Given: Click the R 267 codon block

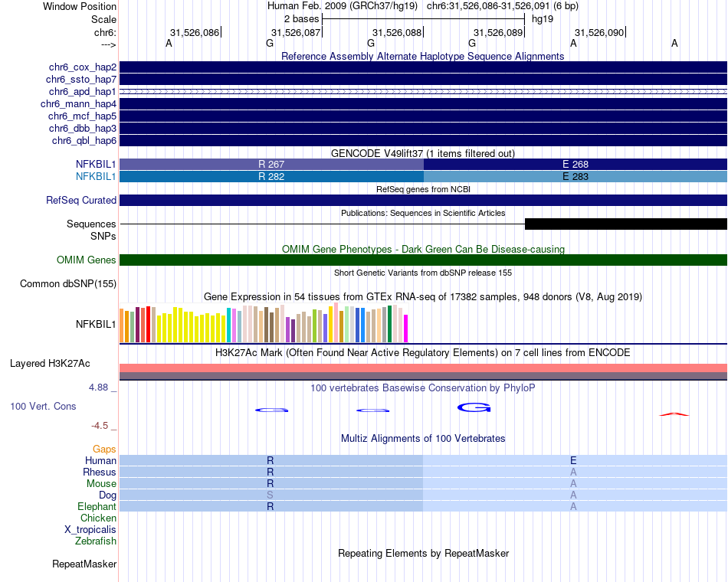Looking at the screenshot, I should 271,165.
